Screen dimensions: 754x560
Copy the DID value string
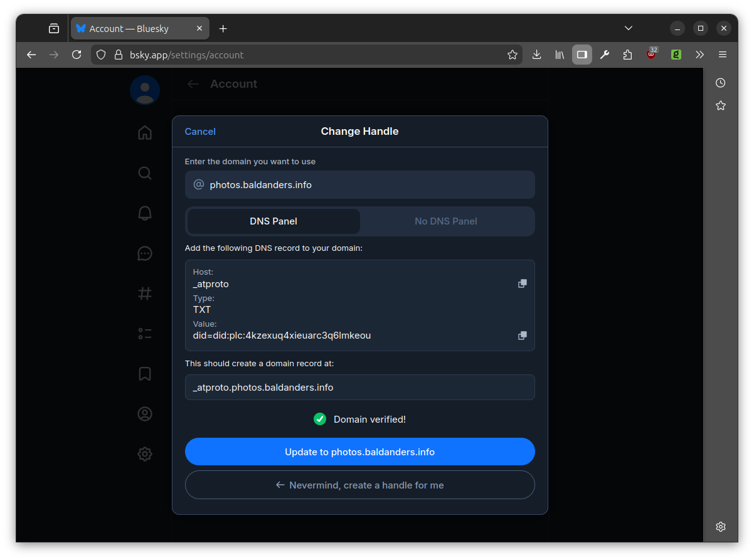tap(522, 335)
